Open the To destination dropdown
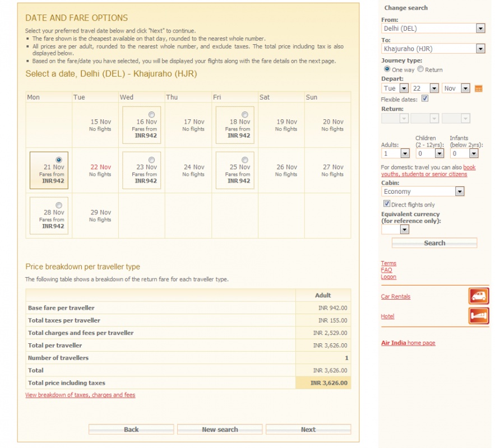Screen dimensions: 495x448 coord(480,49)
